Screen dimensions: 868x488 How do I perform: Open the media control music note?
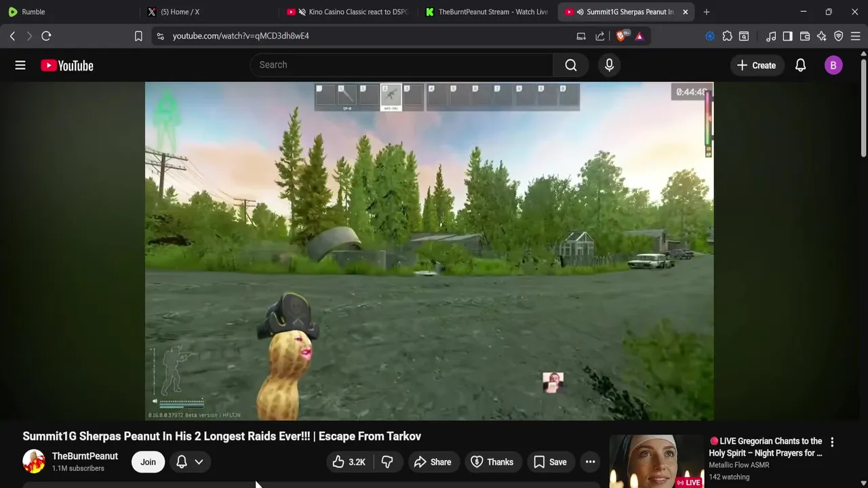coord(771,36)
